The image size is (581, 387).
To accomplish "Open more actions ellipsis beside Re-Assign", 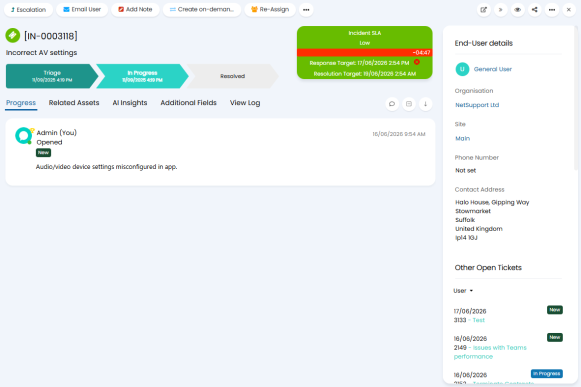I will 306,10.
